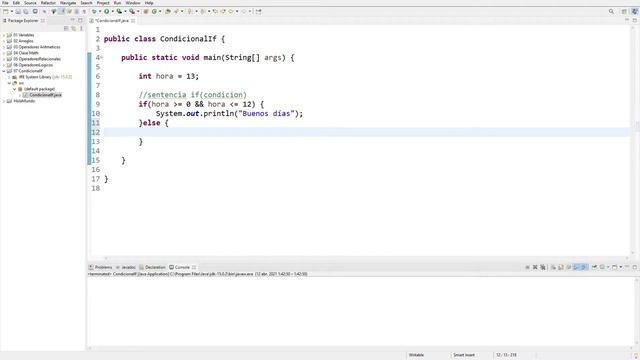Click the Open Type toolbar icon

coord(168,11)
